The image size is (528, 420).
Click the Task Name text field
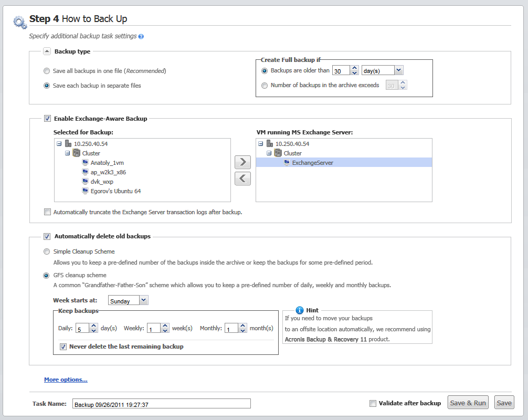(161, 403)
